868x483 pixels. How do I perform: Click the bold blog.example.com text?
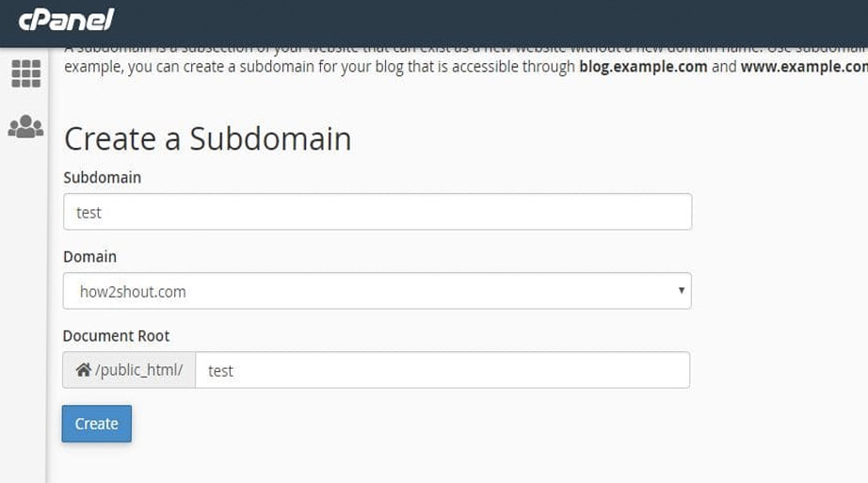[643, 67]
